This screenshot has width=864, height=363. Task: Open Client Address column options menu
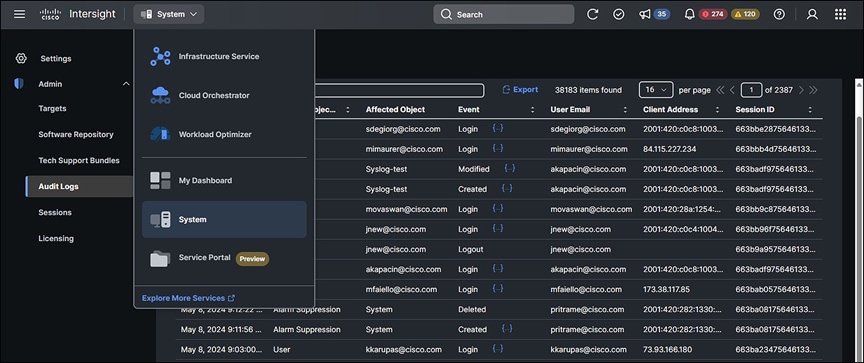(x=717, y=110)
